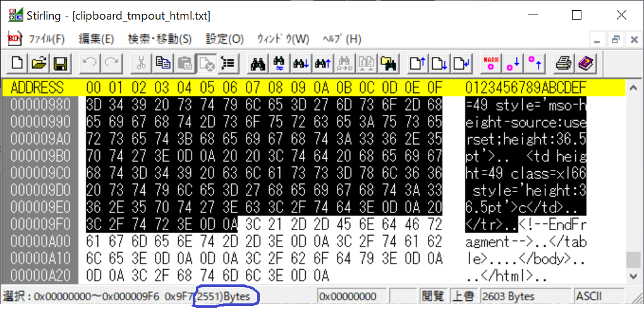Viewport: 644px width, 316px height.
Task: Open the 検索・移動(S) menu
Action: (x=160, y=39)
